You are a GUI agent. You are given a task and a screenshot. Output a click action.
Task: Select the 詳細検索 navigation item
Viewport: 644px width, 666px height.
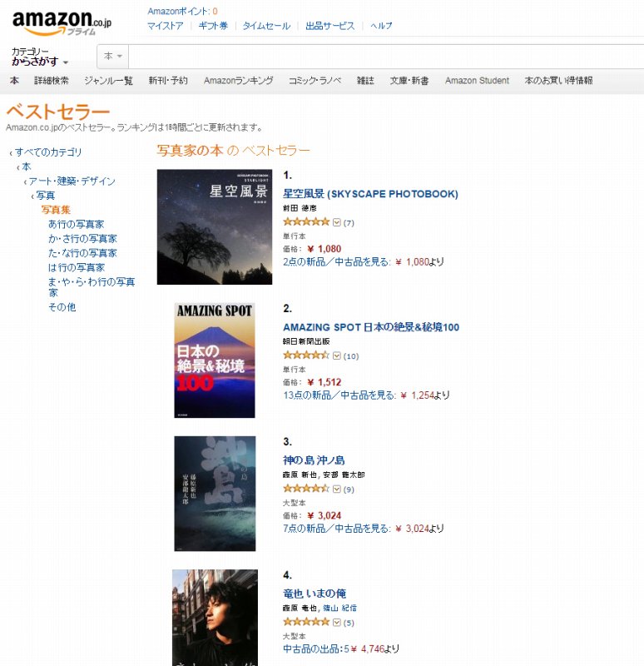[52, 80]
